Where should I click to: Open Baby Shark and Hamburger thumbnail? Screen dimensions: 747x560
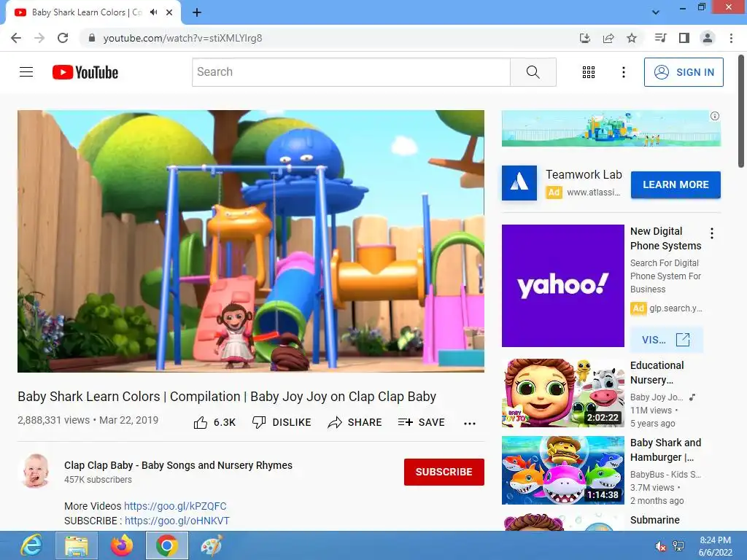(562, 470)
